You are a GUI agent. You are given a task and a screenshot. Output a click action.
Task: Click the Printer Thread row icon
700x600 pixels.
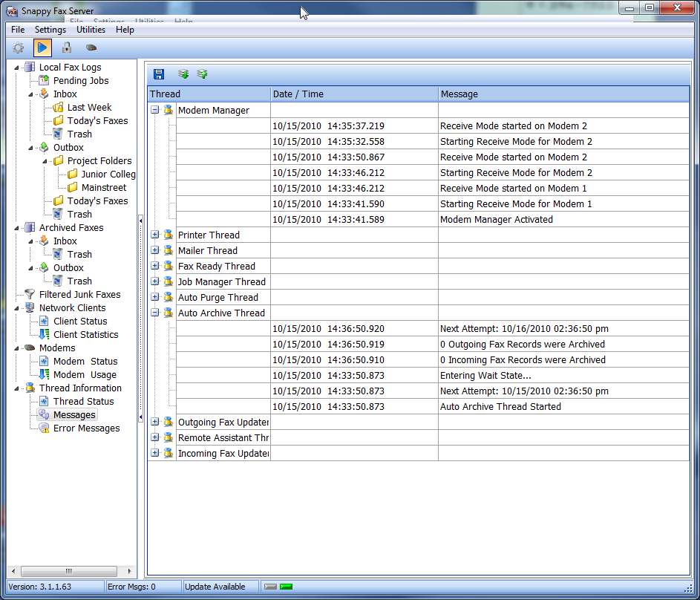click(169, 235)
